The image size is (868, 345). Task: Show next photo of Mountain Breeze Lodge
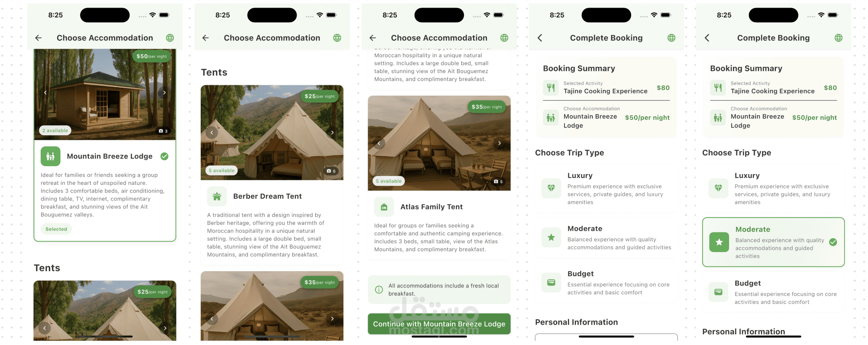coord(165,93)
